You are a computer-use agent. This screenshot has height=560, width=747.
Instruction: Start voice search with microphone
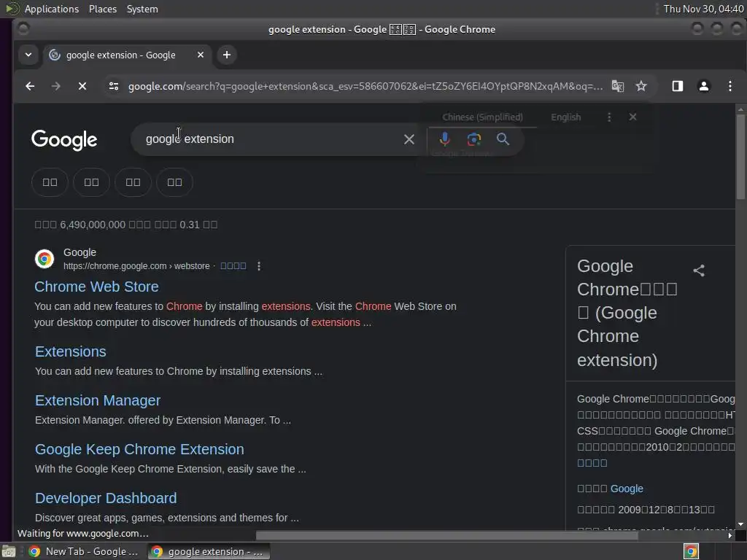click(x=444, y=139)
